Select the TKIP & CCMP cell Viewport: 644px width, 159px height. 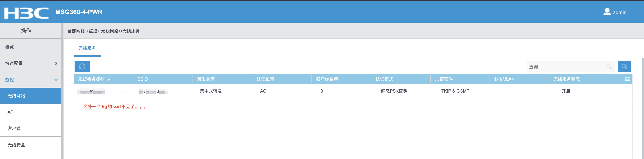click(455, 91)
